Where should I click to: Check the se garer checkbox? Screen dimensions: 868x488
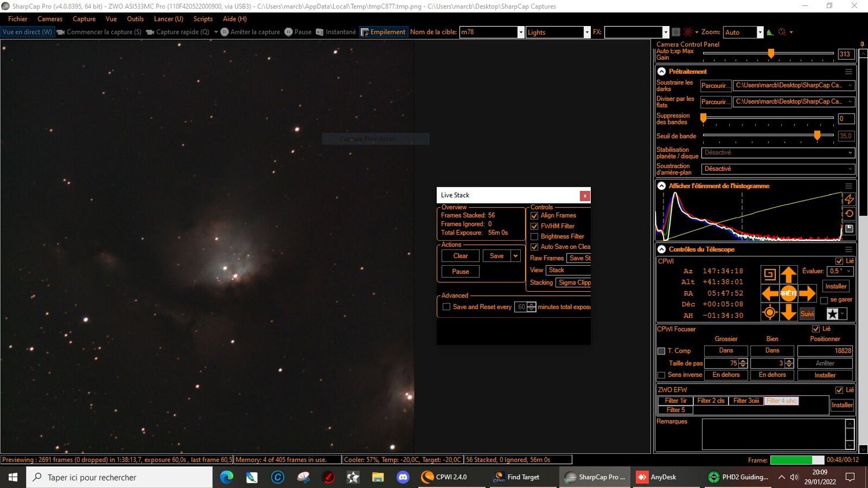click(x=824, y=300)
